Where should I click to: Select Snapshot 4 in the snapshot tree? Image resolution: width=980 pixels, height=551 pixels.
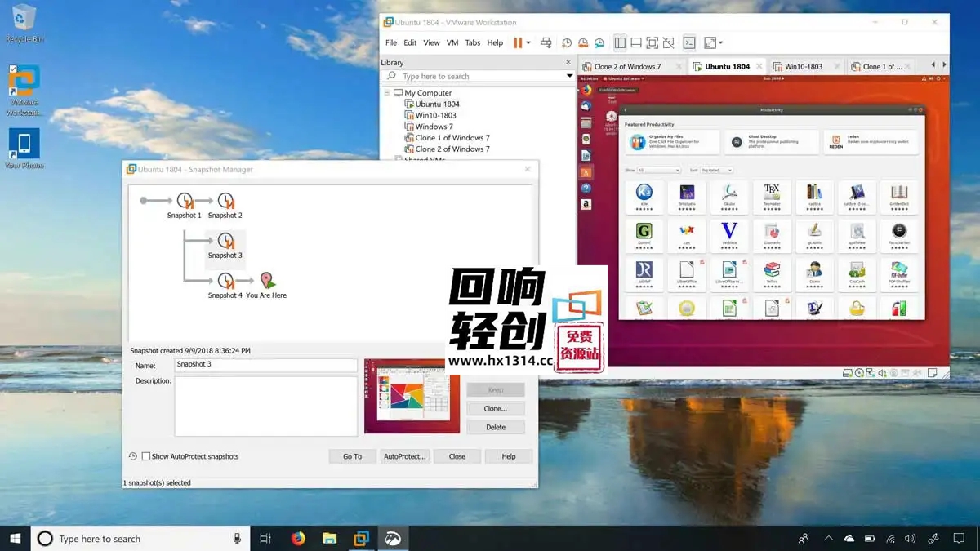click(225, 286)
